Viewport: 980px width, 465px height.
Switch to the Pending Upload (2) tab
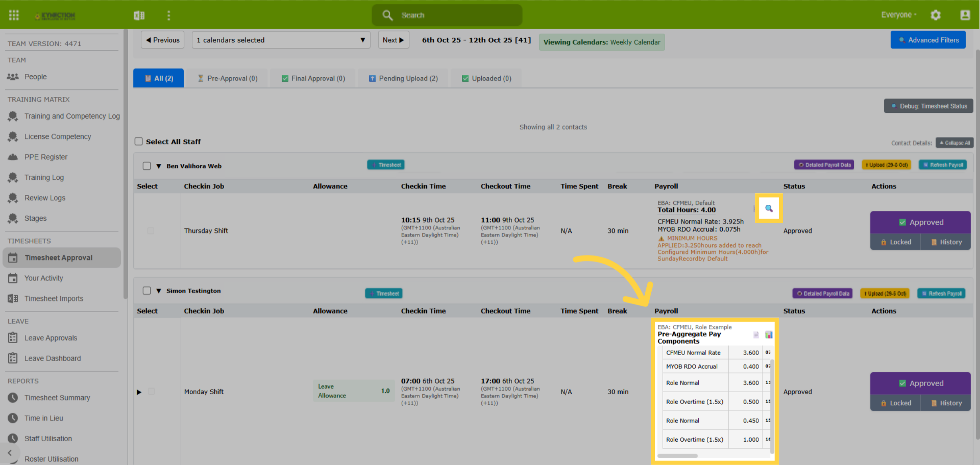click(x=403, y=78)
